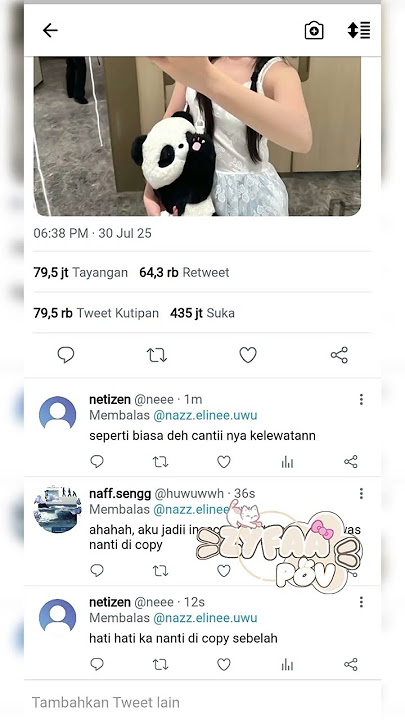Like the 'seperti biasa deh' reply

[224, 462]
